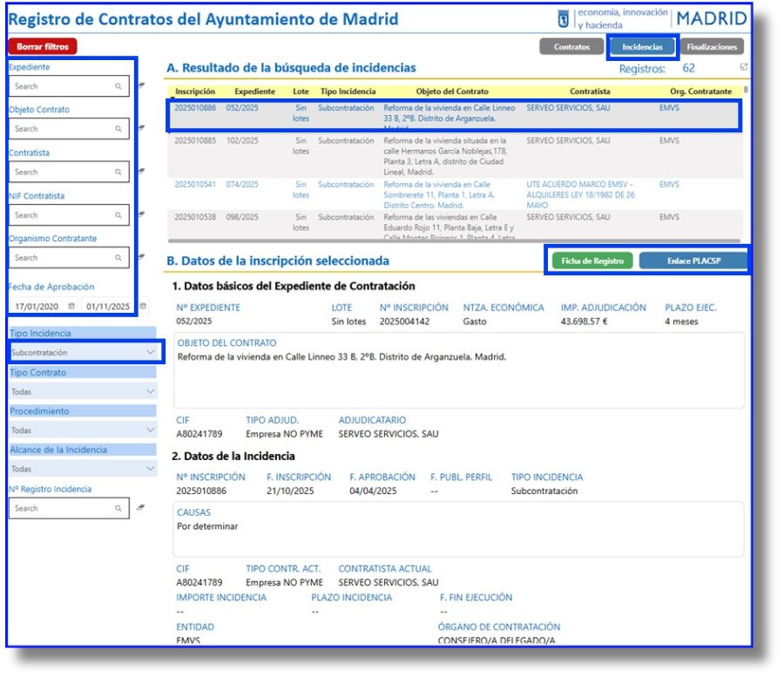Click the green Ficha de Registro button
The width and height of the screenshot is (784, 677).
tap(595, 259)
